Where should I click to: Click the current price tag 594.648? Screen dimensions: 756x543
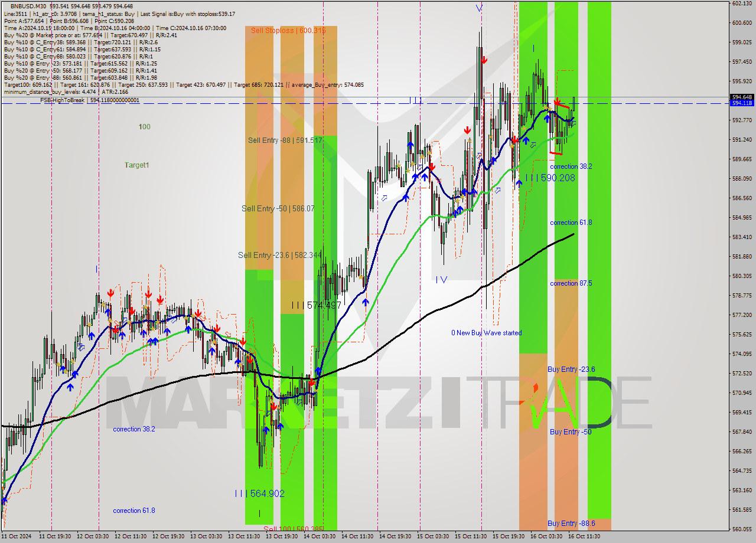point(742,97)
